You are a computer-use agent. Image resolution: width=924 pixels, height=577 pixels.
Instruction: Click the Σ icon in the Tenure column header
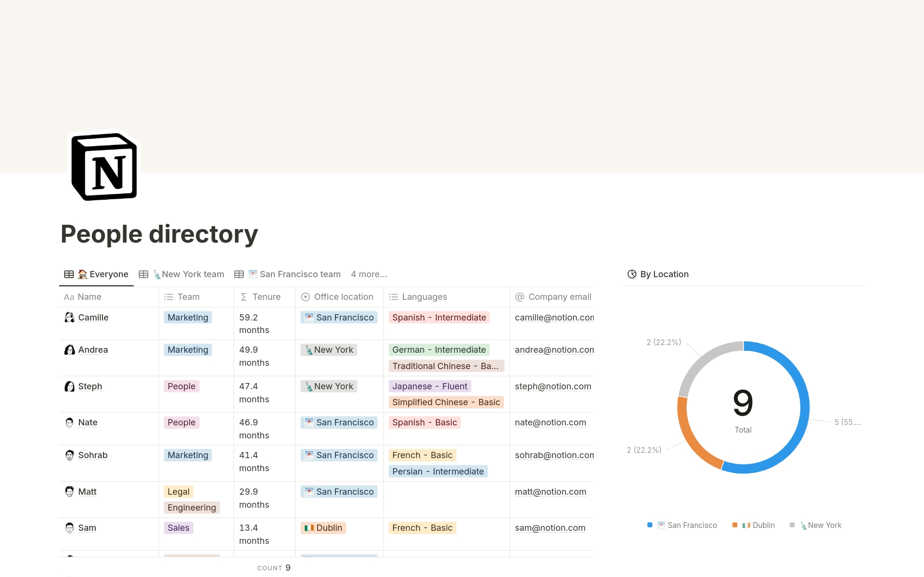tap(244, 297)
